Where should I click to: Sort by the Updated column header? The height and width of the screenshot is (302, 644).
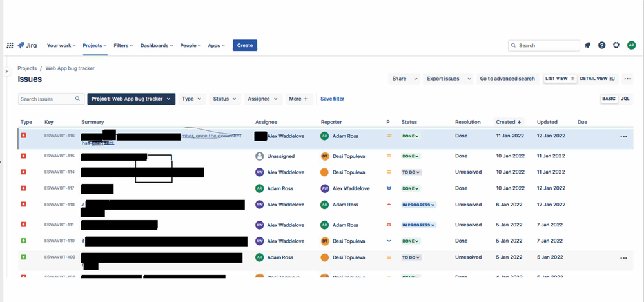[547, 122]
